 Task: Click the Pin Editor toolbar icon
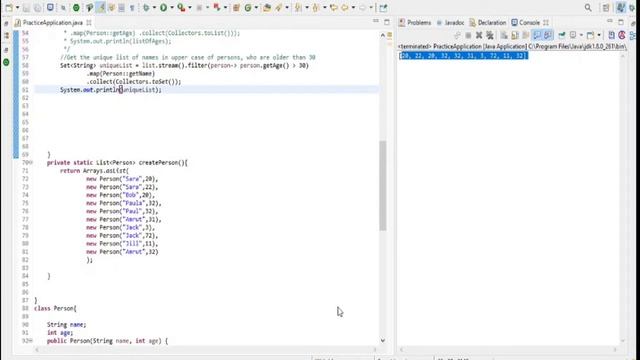tap(383, 8)
